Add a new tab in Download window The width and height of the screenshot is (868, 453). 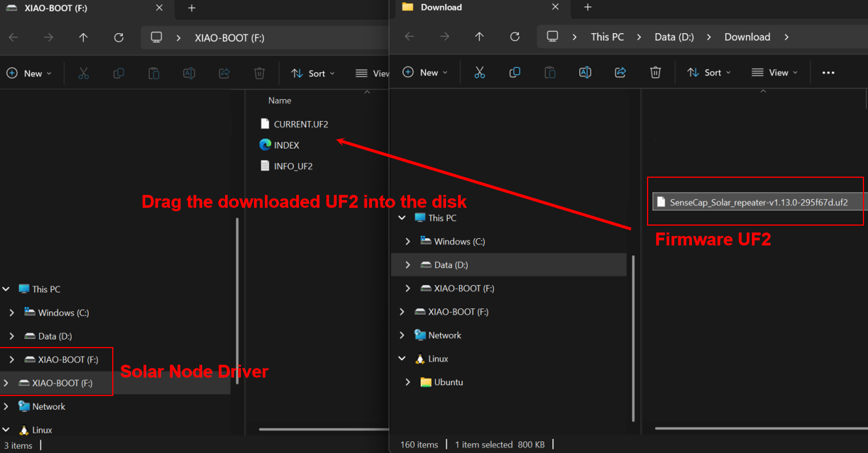(588, 7)
